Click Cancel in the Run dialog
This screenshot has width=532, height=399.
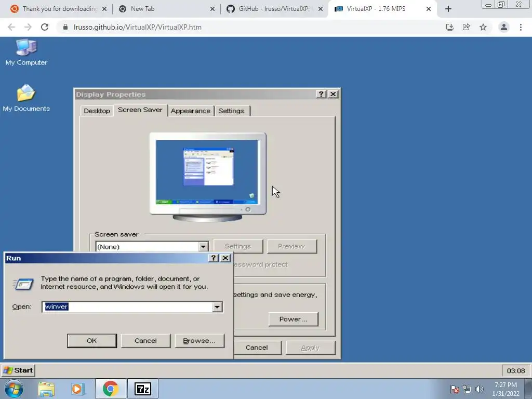coord(145,341)
